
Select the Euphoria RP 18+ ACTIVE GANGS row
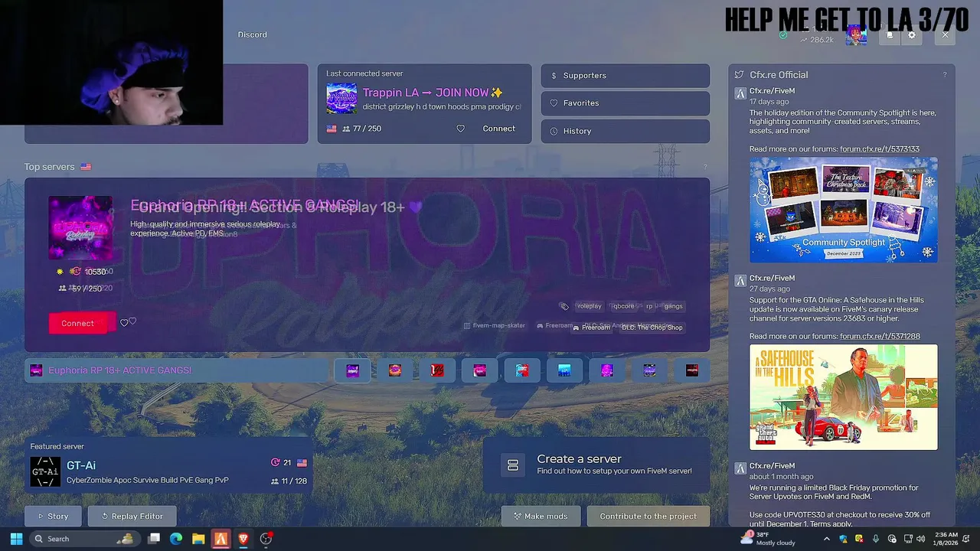[x=176, y=370]
